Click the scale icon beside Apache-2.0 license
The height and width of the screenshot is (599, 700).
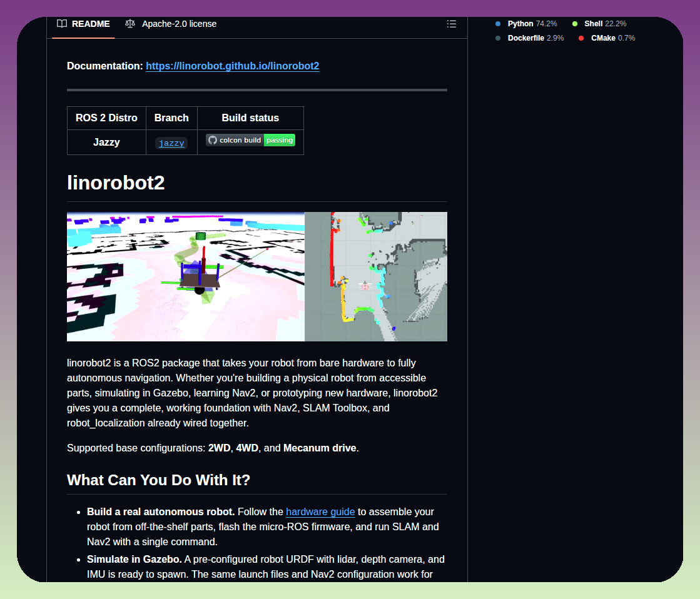tap(130, 24)
